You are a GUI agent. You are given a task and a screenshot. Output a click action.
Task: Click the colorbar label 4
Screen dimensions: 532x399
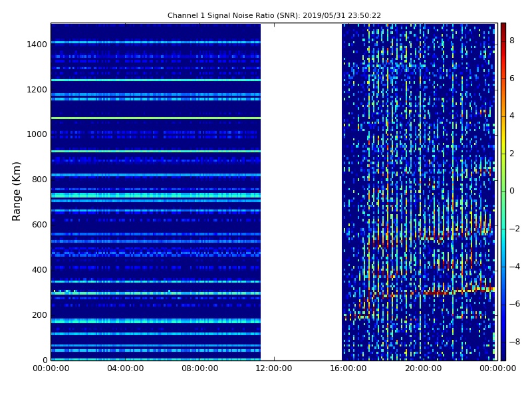click(512, 116)
